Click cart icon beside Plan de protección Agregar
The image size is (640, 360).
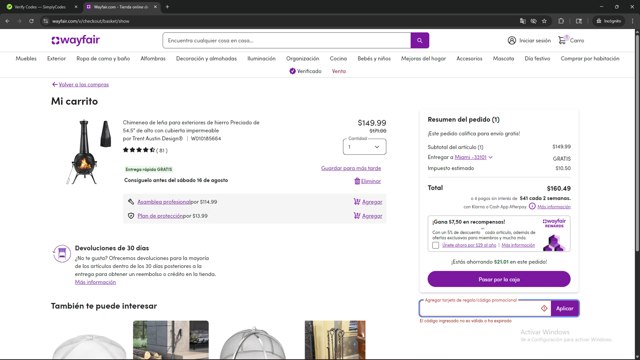pyautogui.click(x=357, y=216)
